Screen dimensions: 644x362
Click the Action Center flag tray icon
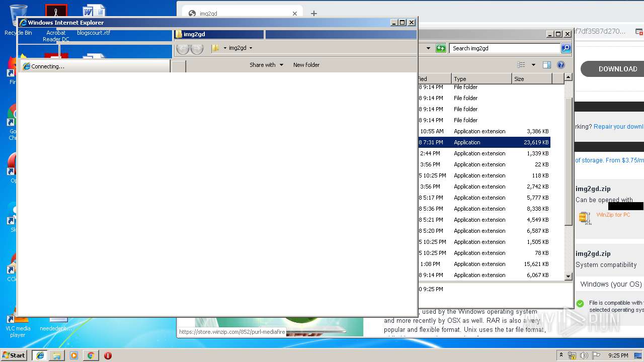tap(596, 355)
